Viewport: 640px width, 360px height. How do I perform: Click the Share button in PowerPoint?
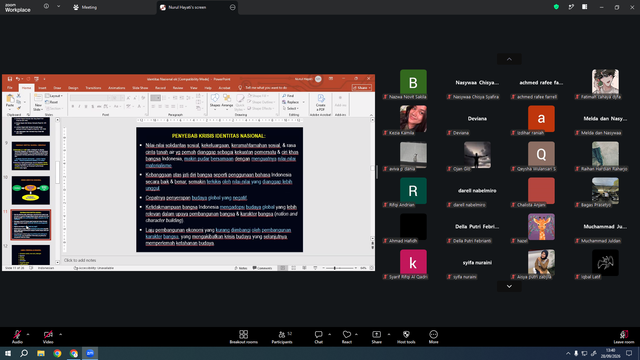point(362,88)
